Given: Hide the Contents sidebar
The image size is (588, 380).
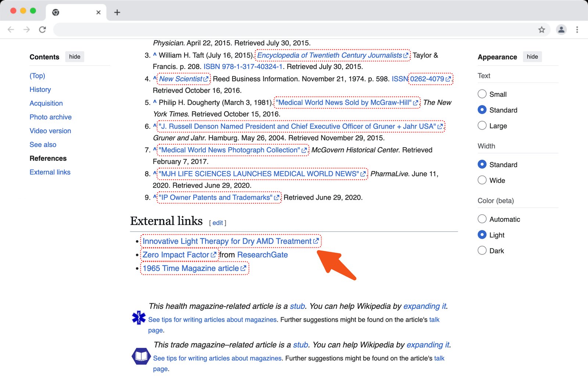Looking at the screenshot, I should pyautogui.click(x=75, y=57).
